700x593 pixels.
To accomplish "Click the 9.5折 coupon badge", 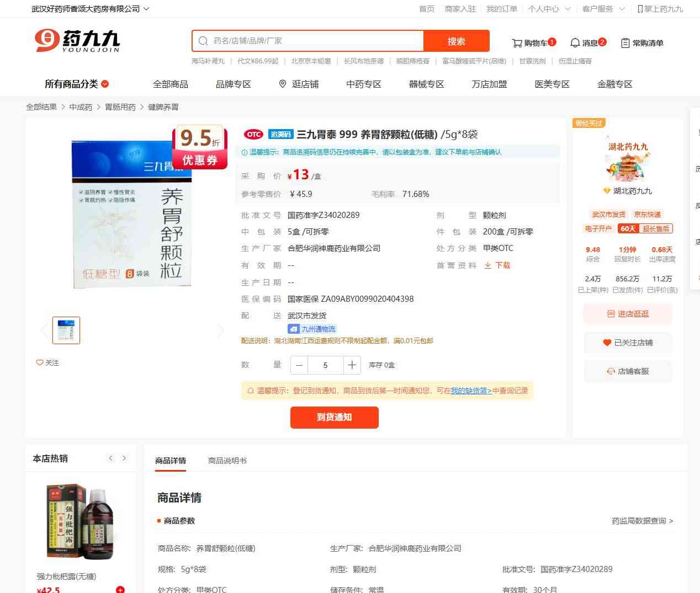I will (x=200, y=147).
